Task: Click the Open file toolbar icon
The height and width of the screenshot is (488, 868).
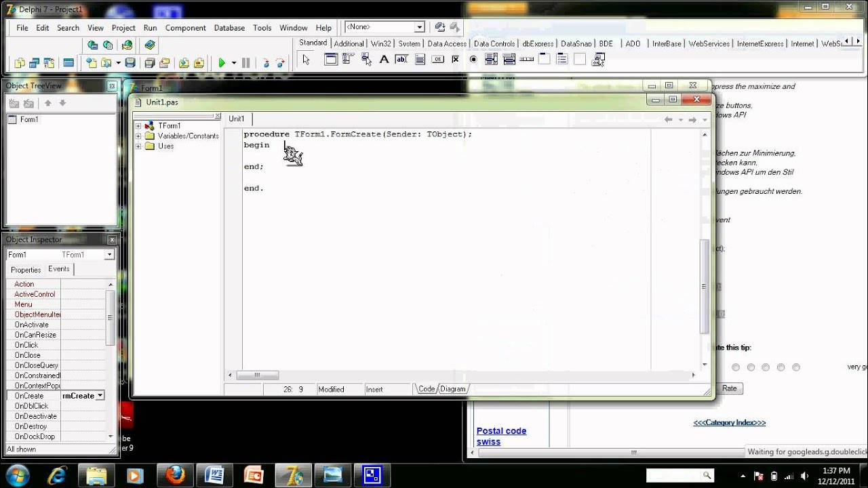Action: pyautogui.click(x=106, y=63)
